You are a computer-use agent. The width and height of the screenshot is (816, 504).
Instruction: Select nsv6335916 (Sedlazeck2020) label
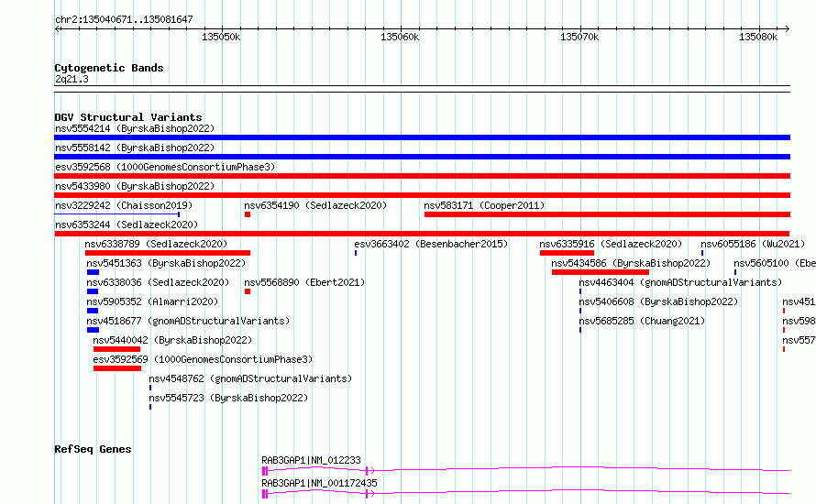pos(611,244)
